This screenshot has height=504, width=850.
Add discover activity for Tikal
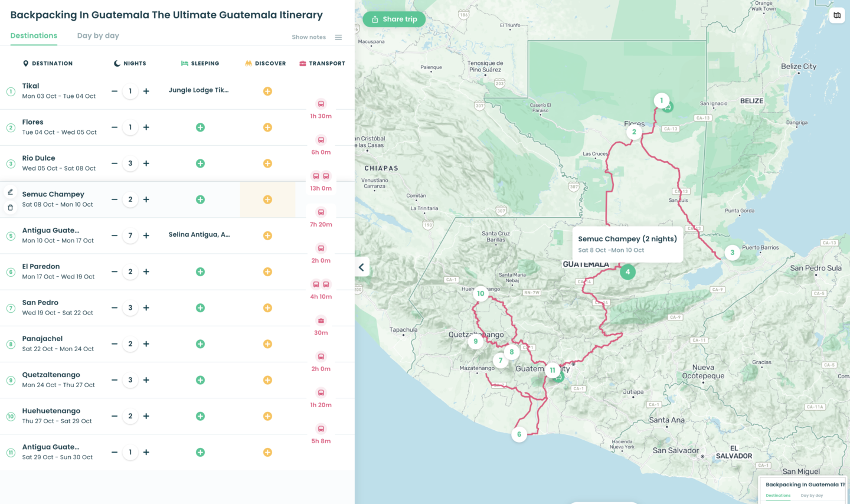(267, 91)
